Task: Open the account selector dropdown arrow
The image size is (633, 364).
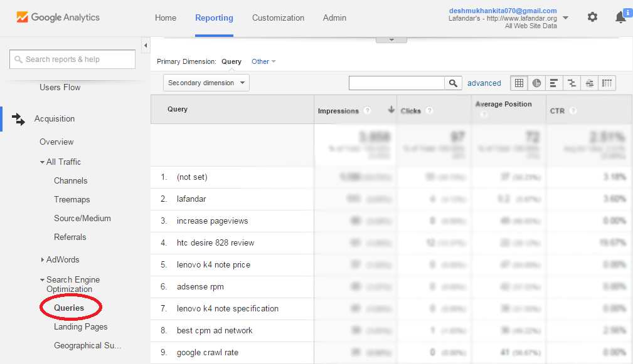Action: [566, 18]
